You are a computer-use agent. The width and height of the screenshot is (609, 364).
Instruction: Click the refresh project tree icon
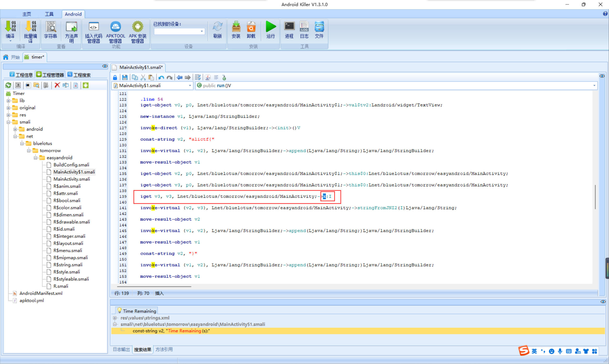click(8, 85)
